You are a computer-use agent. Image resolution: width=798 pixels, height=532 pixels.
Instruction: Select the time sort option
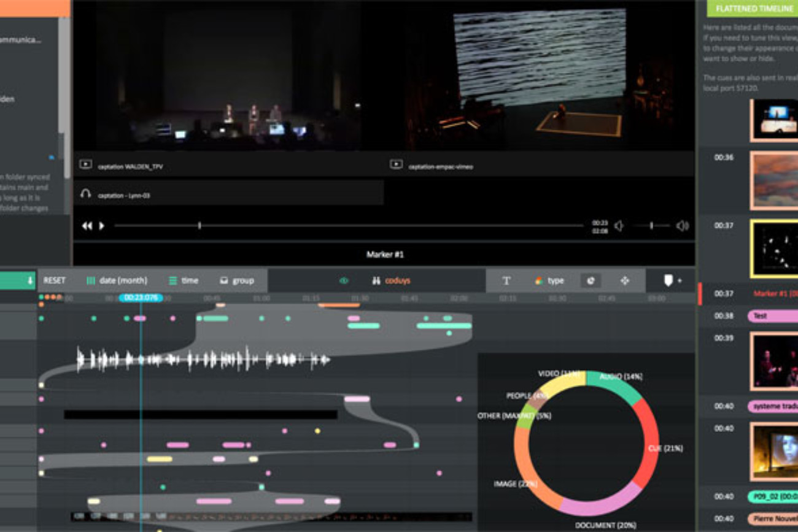click(183, 281)
